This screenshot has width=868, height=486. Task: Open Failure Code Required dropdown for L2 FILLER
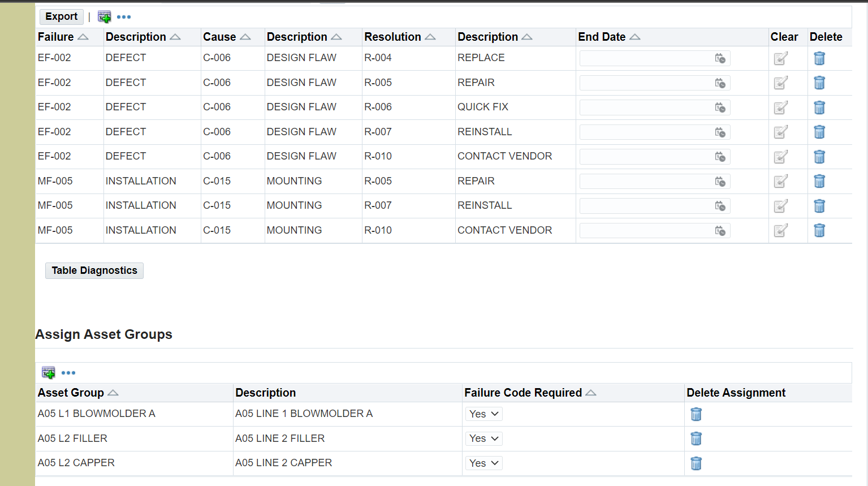(484, 438)
